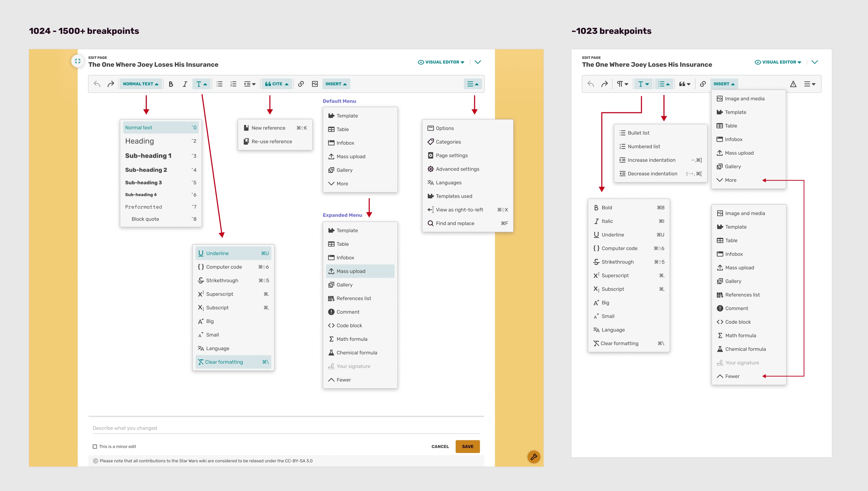Click the link icon in left toolbar

pyautogui.click(x=301, y=84)
